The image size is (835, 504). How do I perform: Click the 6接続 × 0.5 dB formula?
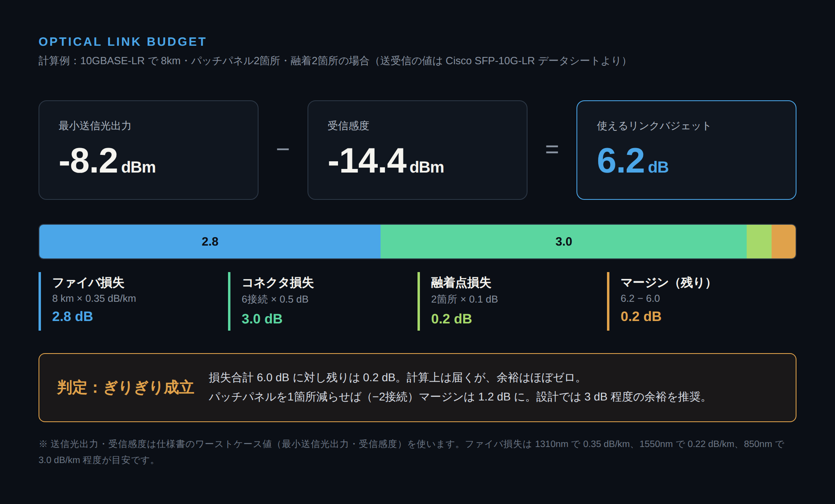(275, 299)
